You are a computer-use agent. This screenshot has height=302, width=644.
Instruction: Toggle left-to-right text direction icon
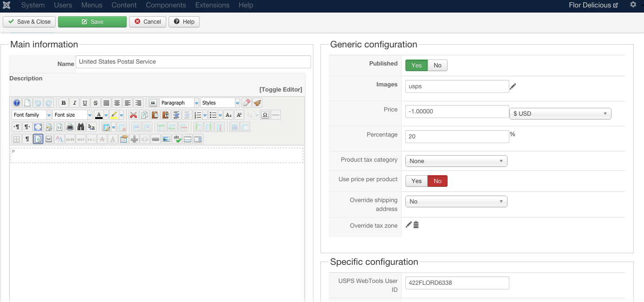17,127
